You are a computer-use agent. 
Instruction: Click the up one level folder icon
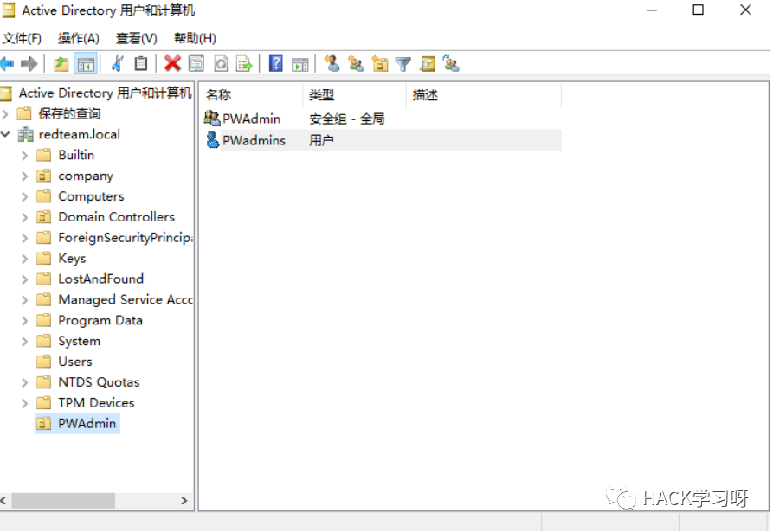click(61, 63)
